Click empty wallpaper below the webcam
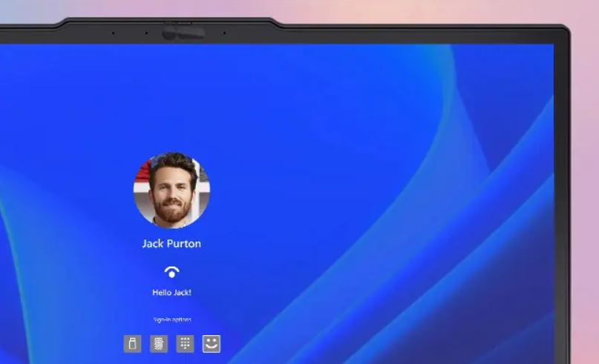The height and width of the screenshot is (364, 599). coord(183,89)
